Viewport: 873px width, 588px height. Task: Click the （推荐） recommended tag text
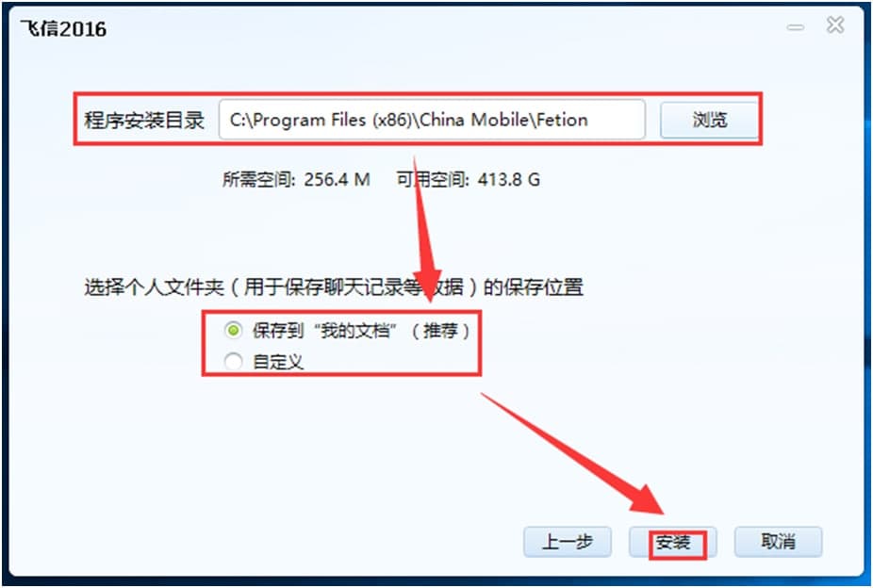[440, 331]
